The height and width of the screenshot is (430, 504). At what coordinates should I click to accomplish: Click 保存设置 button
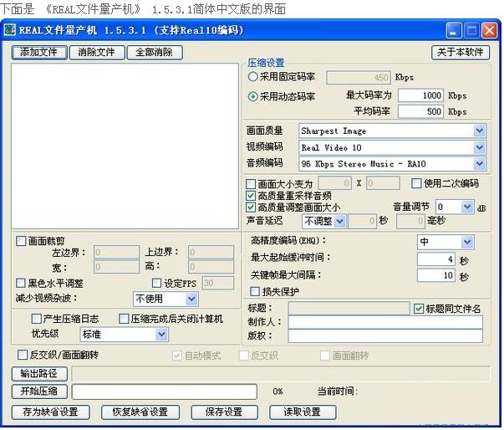click(224, 412)
